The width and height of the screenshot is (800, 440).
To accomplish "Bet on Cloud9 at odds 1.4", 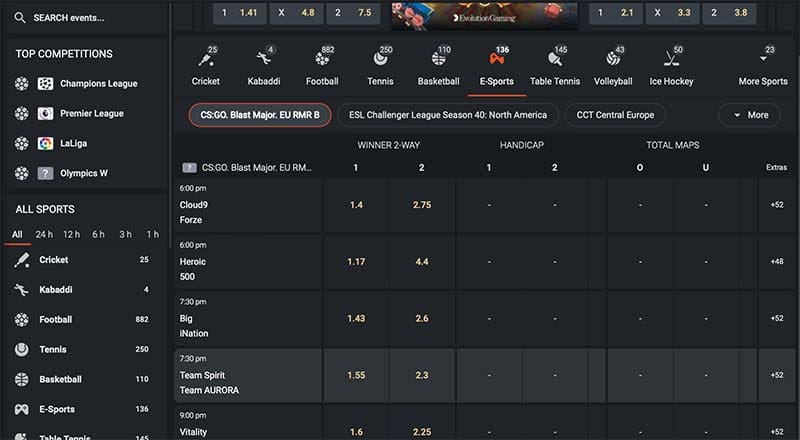I will pos(356,205).
